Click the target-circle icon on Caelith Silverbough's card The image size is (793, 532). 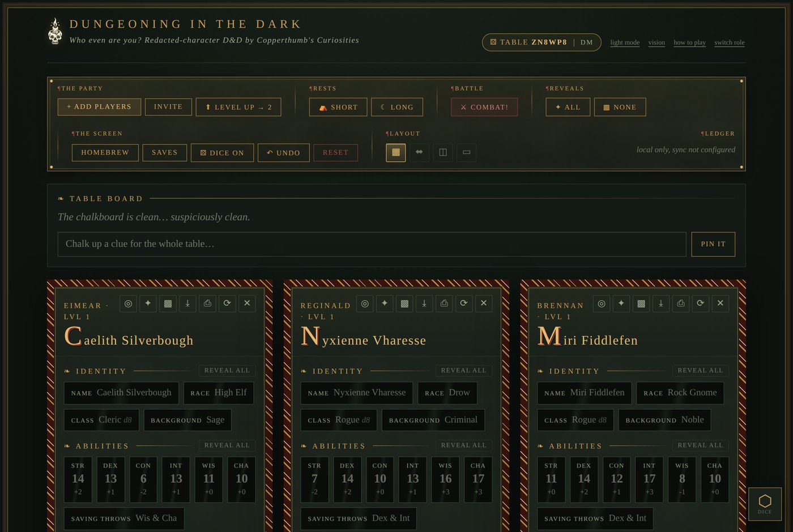(128, 303)
